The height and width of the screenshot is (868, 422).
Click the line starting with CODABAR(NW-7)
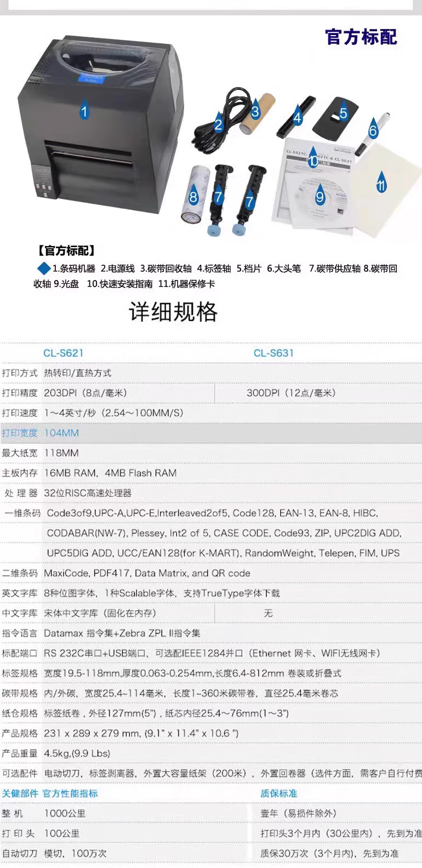click(x=224, y=533)
